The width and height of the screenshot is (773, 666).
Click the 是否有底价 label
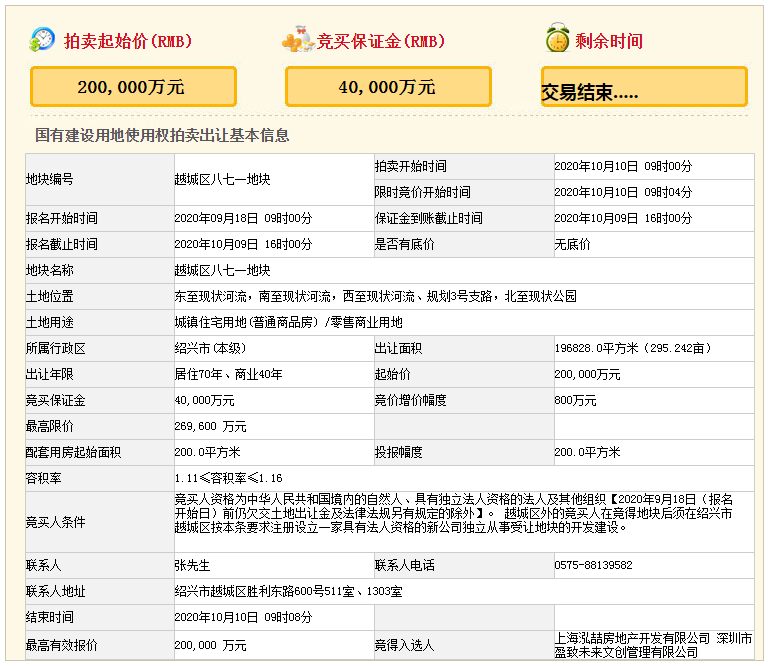[404, 245]
